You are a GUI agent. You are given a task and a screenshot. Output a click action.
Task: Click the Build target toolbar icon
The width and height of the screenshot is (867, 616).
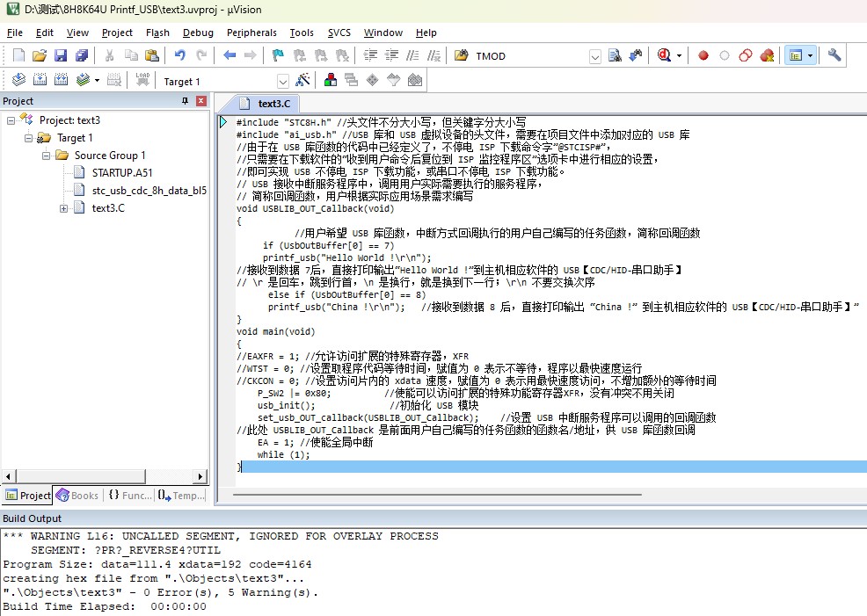point(37,81)
